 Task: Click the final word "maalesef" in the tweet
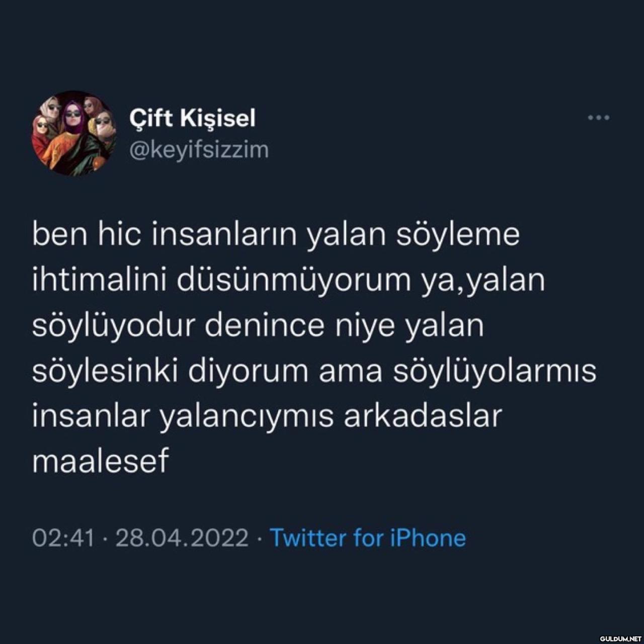[x=100, y=461]
